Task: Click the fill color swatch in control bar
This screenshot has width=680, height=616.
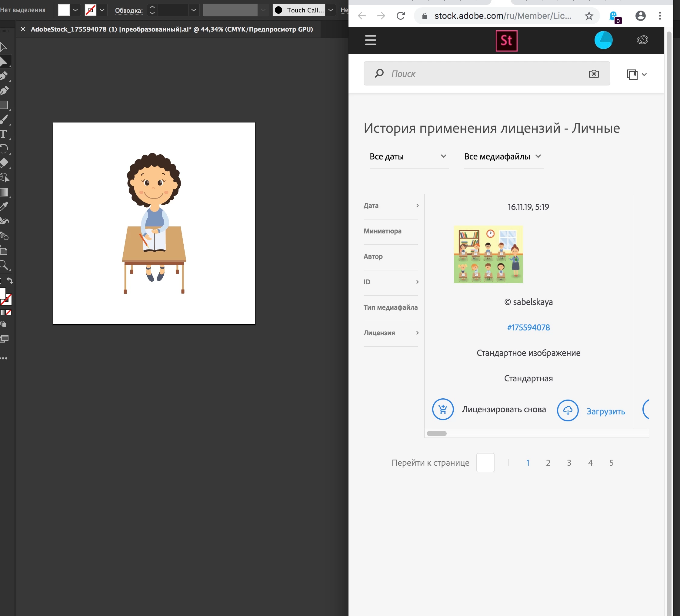Action: (64, 10)
